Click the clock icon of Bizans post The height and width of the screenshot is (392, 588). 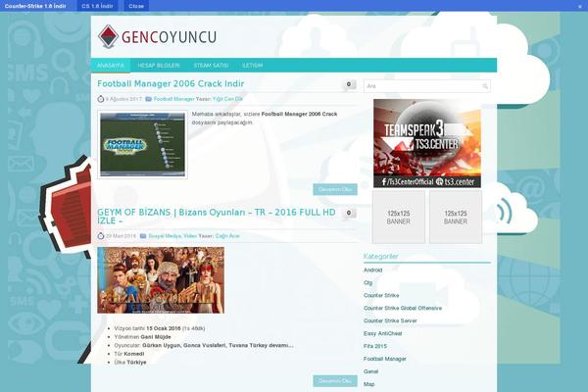(101, 236)
